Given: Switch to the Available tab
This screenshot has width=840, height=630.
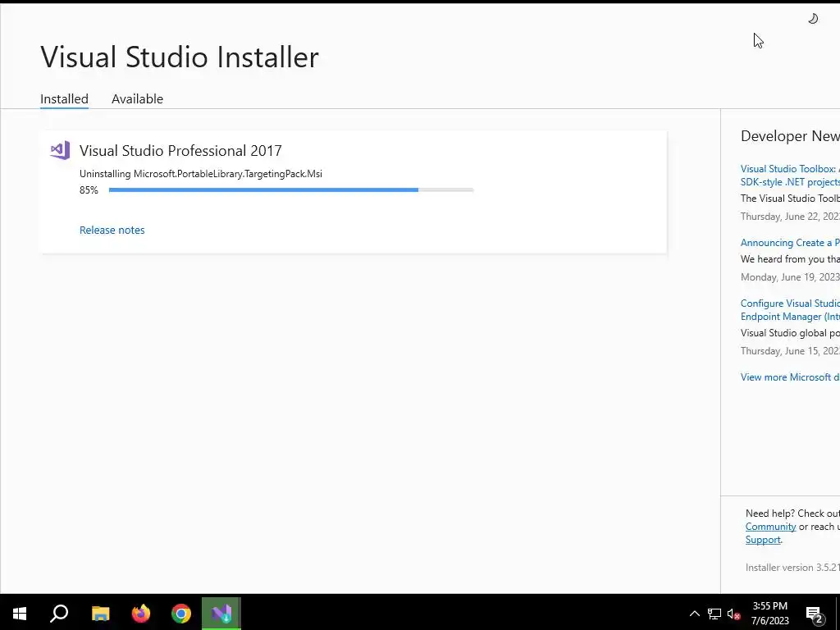Looking at the screenshot, I should point(137,99).
